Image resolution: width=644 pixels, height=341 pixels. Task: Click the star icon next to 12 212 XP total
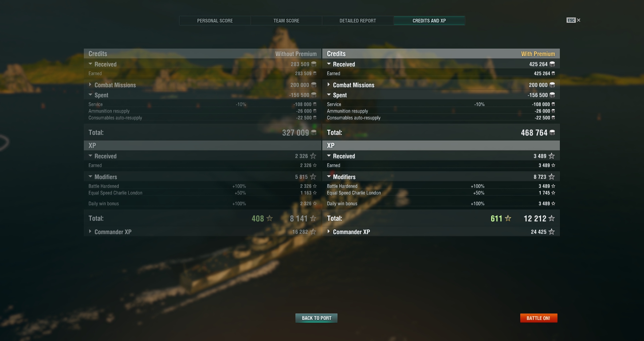[x=552, y=218]
